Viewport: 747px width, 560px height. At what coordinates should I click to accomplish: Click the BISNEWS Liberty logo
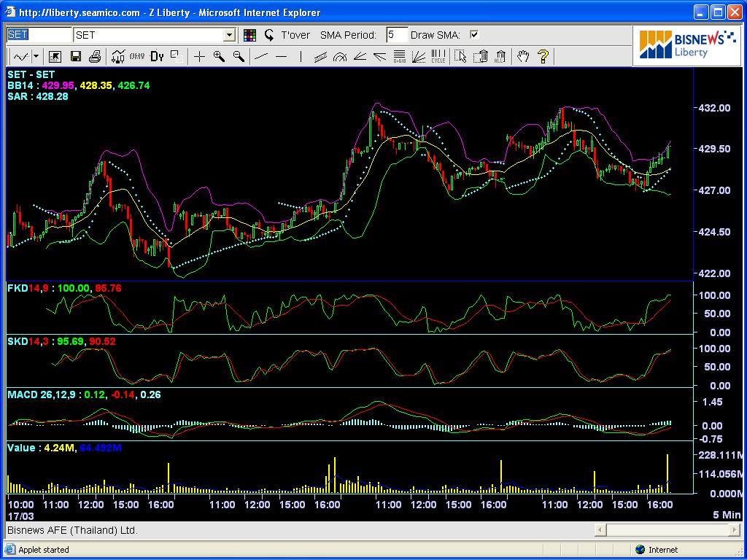pos(686,44)
